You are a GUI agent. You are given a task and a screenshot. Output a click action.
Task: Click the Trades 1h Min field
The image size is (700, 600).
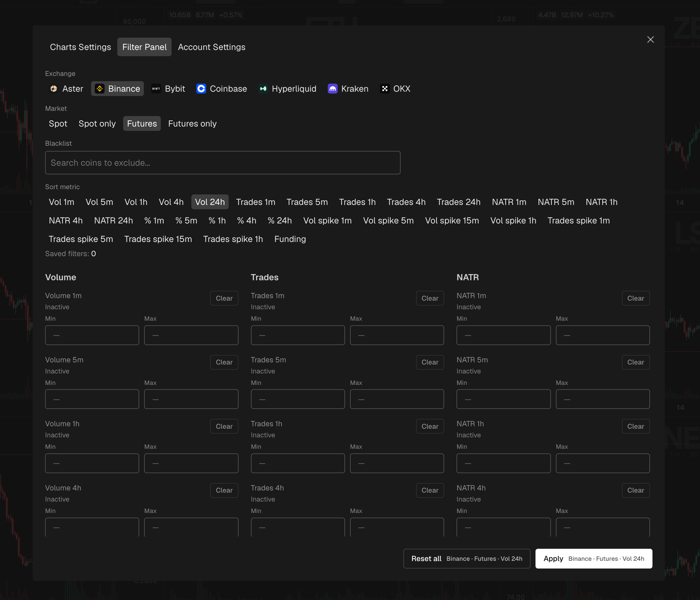pos(298,463)
